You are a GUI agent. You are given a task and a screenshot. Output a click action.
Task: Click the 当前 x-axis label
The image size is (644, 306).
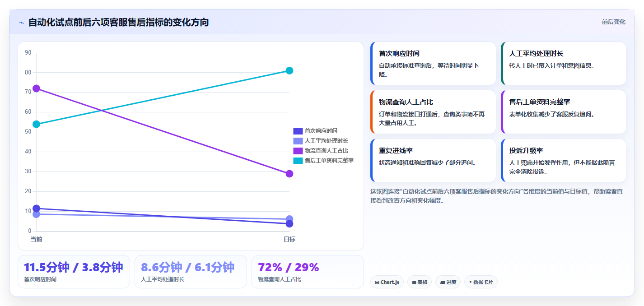[36, 239]
